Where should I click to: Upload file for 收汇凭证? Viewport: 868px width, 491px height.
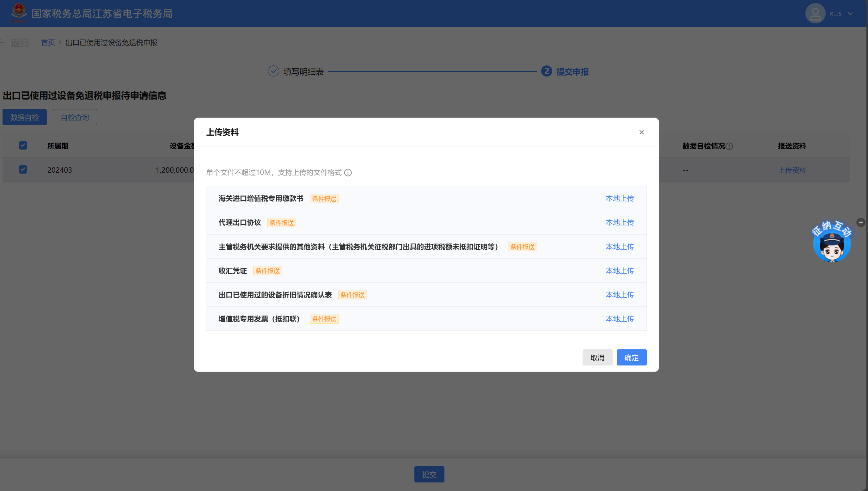619,270
